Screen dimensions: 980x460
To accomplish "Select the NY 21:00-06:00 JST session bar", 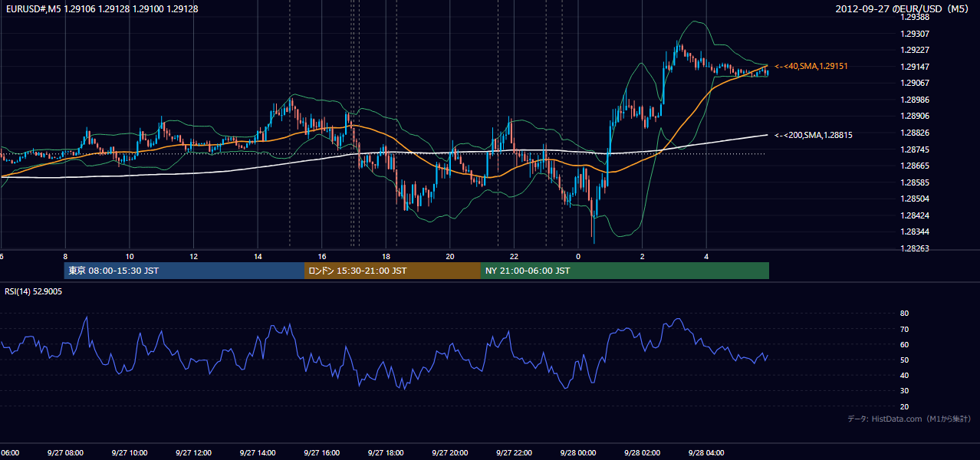I will click(625, 271).
